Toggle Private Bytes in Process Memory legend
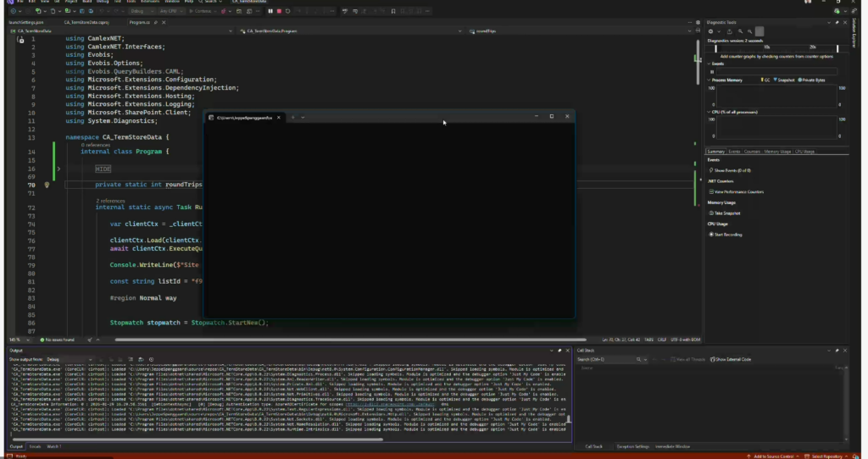Image resolution: width=868 pixels, height=459 pixels. [x=811, y=80]
